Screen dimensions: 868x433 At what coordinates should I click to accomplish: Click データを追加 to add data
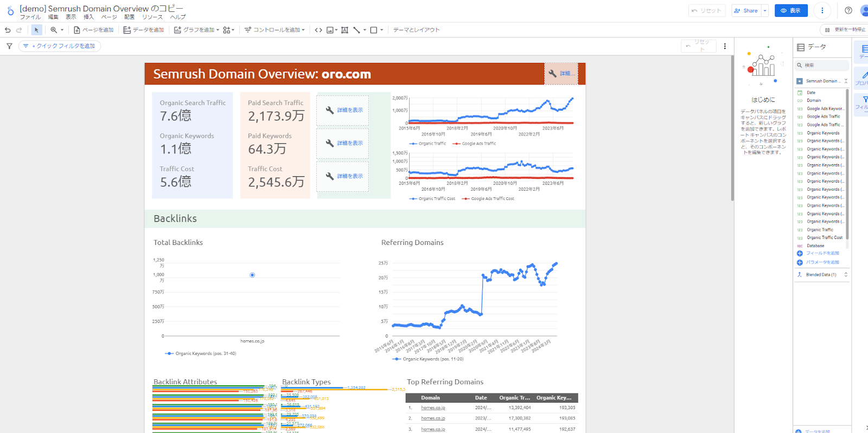pyautogui.click(x=143, y=30)
